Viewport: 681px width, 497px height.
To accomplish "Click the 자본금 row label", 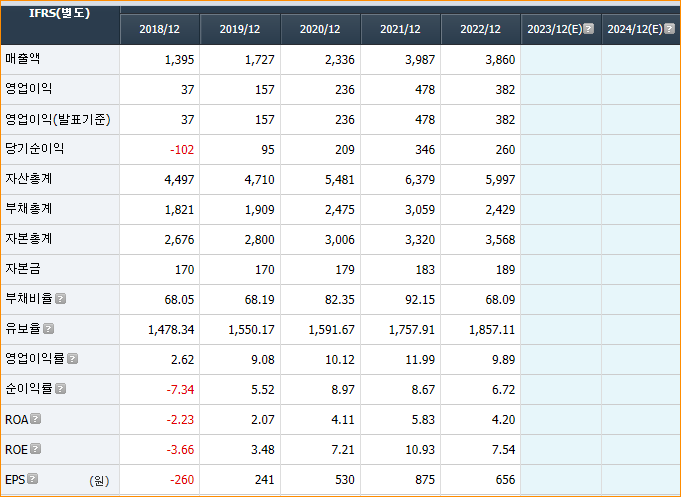I will point(23,269).
